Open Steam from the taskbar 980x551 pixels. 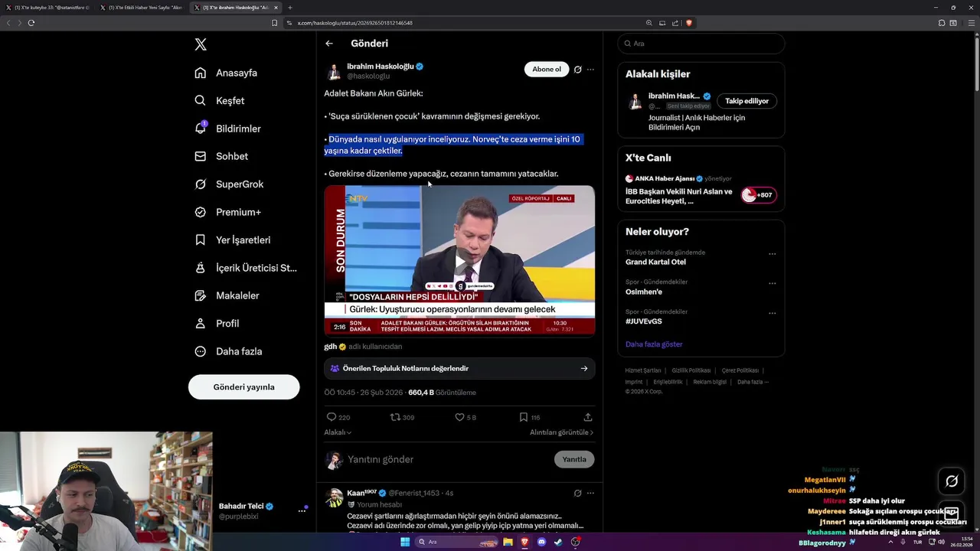(x=558, y=542)
